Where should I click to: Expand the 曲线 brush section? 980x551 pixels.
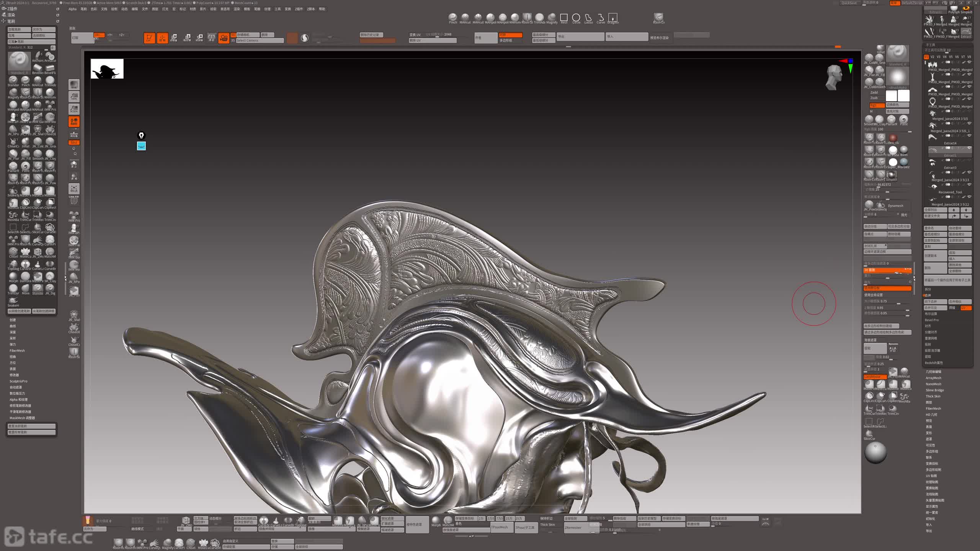[x=13, y=326]
